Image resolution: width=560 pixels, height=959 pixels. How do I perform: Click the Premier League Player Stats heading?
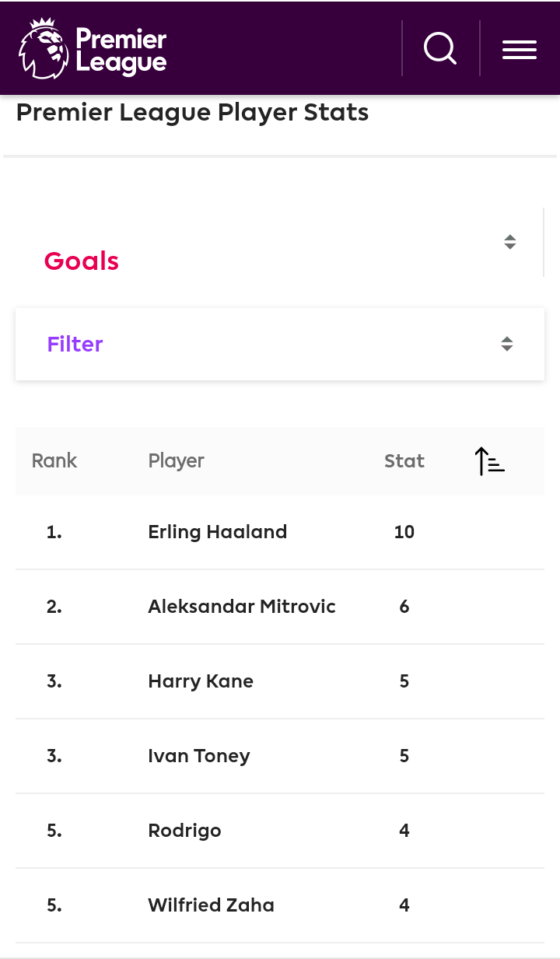coord(192,113)
